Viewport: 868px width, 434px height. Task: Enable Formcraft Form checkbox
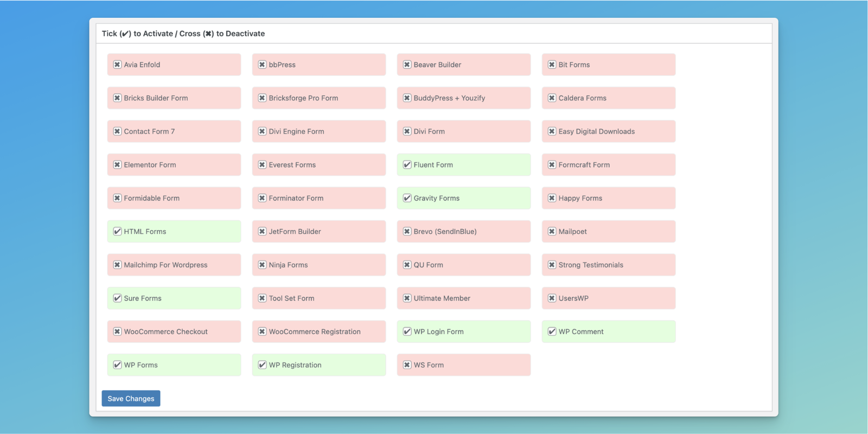(552, 165)
